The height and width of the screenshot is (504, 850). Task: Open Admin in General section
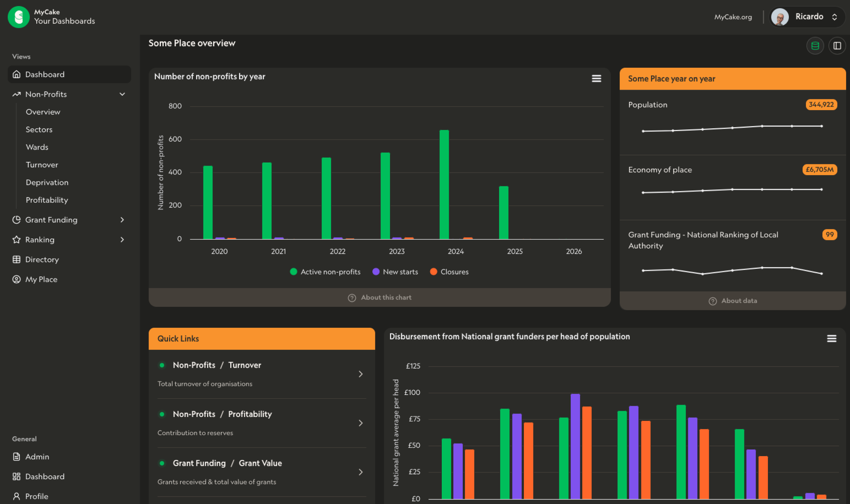(x=37, y=456)
